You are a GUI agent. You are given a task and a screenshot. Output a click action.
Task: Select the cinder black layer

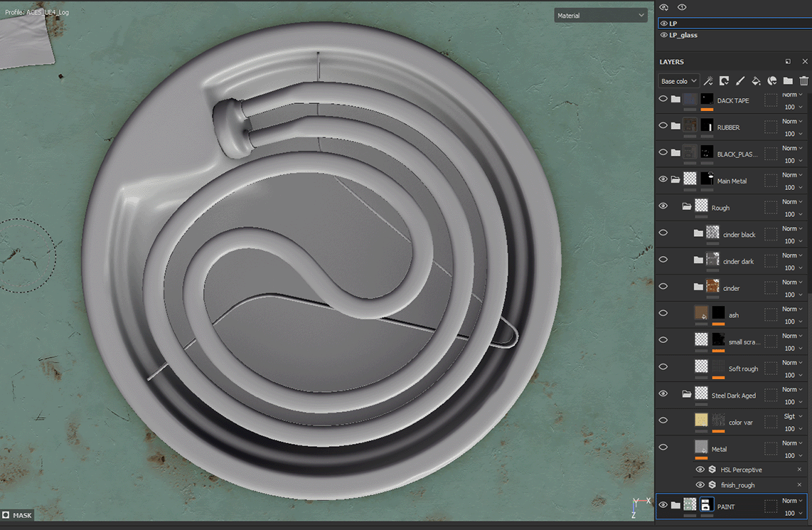(731, 235)
